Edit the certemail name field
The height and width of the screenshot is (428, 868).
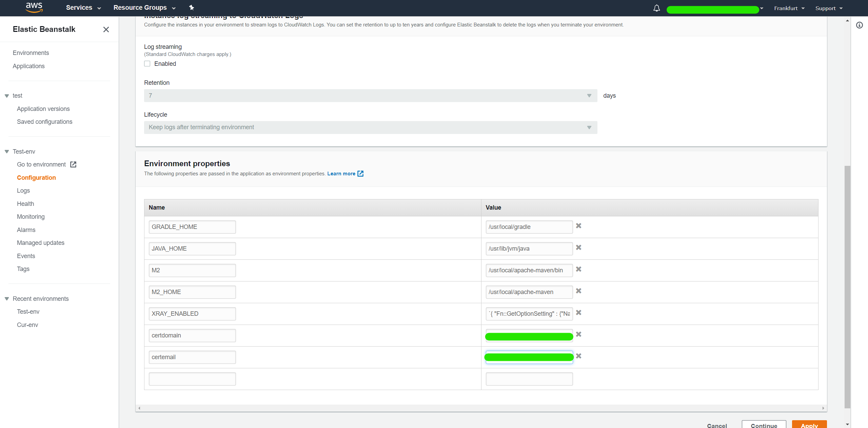[x=192, y=357]
